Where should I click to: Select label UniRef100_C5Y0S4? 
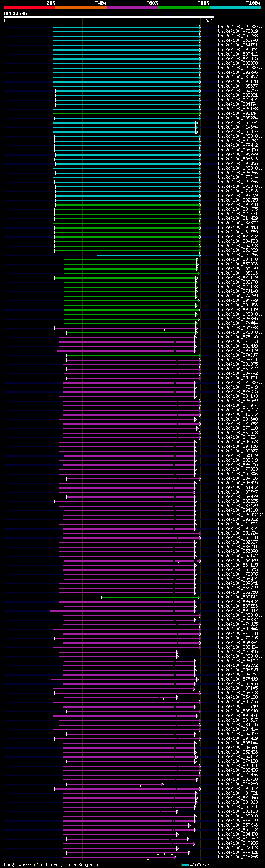pyautogui.click(x=238, y=122)
